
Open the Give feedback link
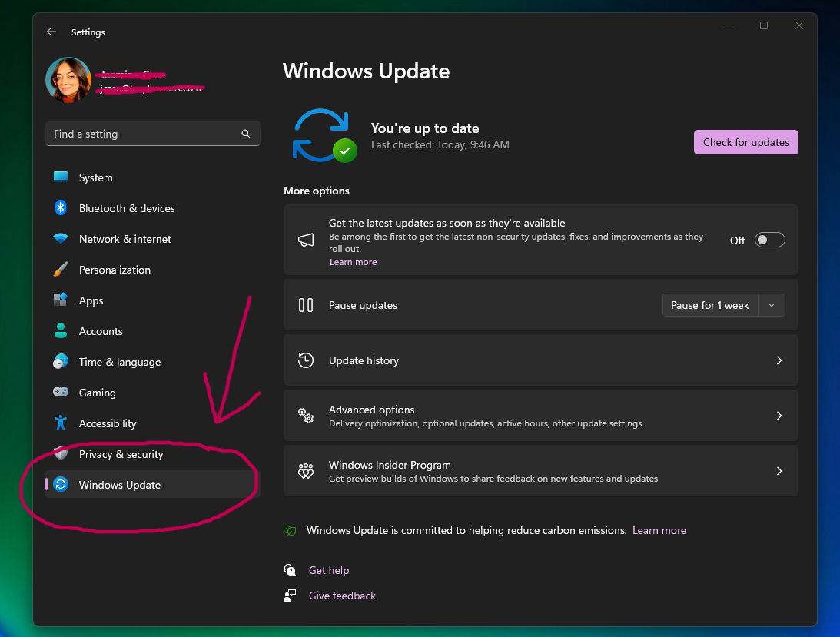pos(342,596)
